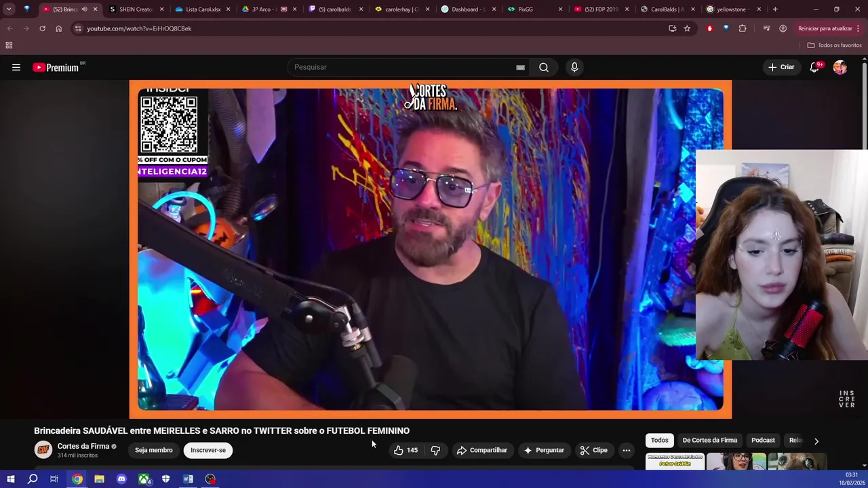Screen dimensions: 868x488
Task: Open Windows taskbar search
Action: [33, 479]
